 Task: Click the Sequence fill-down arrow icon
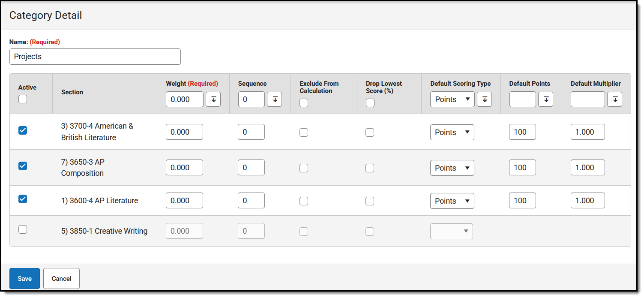click(274, 99)
